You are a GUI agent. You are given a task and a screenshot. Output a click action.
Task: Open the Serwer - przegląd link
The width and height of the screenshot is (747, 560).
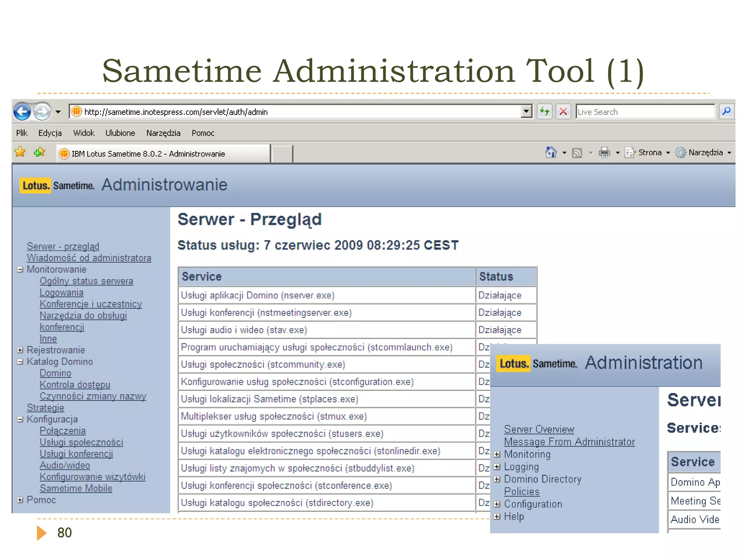pyautogui.click(x=63, y=246)
